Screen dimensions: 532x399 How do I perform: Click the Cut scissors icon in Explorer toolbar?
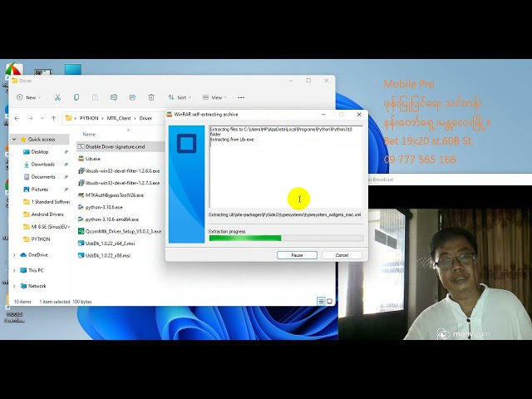(57, 98)
